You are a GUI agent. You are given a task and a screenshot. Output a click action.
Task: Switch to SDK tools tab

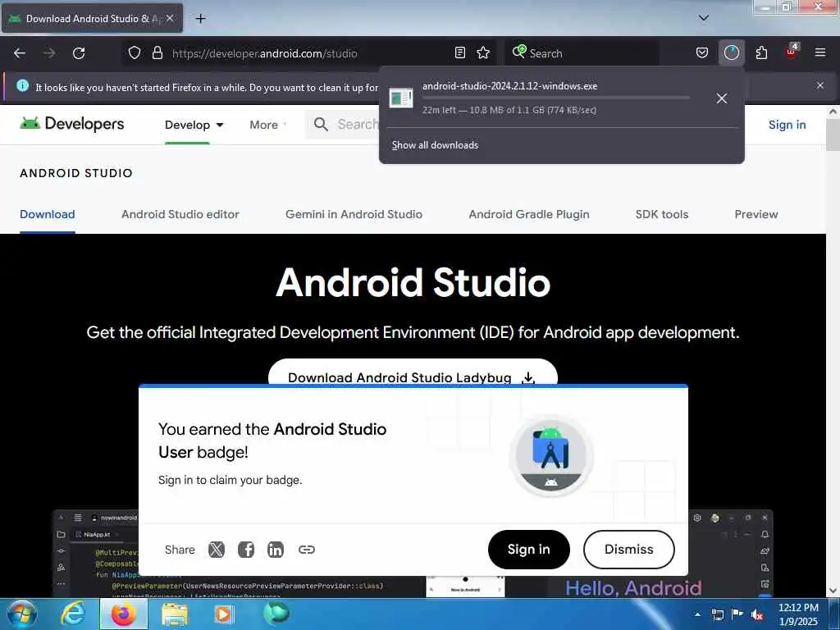662,214
